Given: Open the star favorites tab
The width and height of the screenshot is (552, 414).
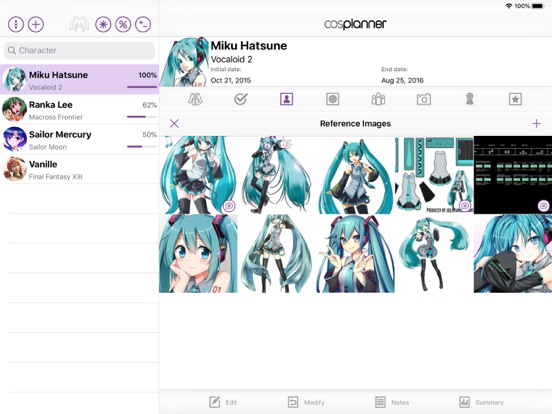Looking at the screenshot, I should coord(515,99).
